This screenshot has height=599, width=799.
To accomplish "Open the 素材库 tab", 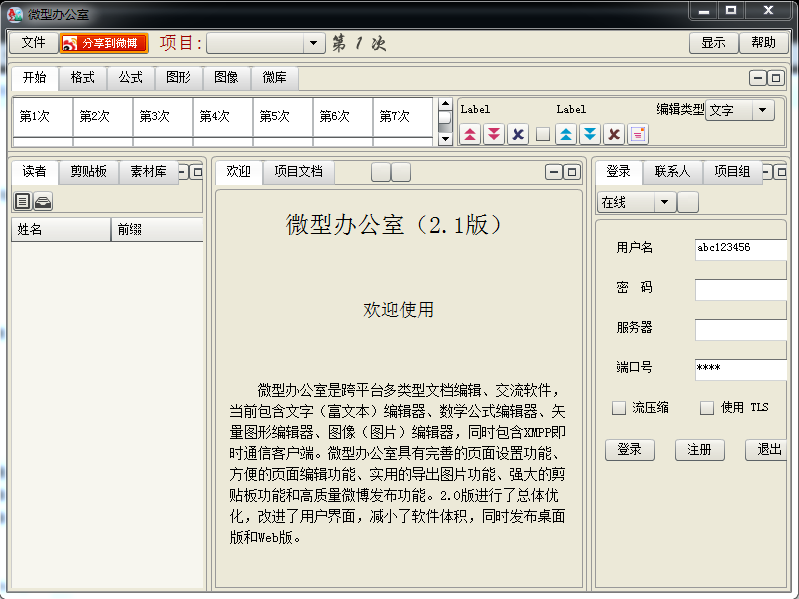I will pyautogui.click(x=148, y=172).
